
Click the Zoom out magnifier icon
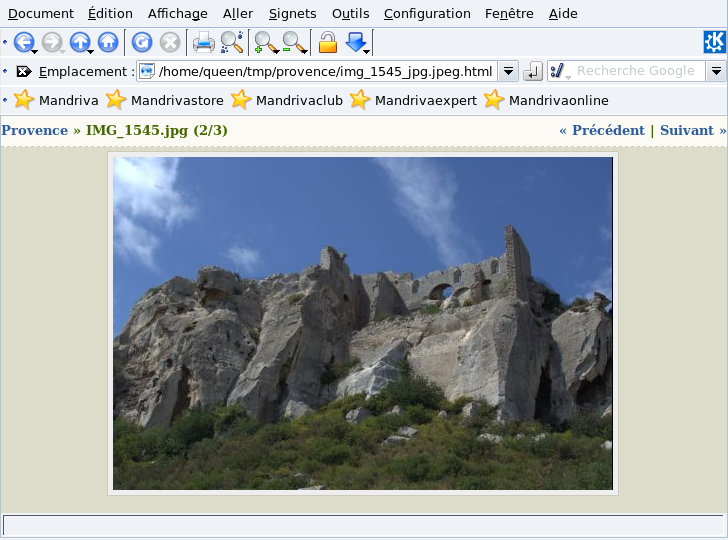click(x=293, y=42)
